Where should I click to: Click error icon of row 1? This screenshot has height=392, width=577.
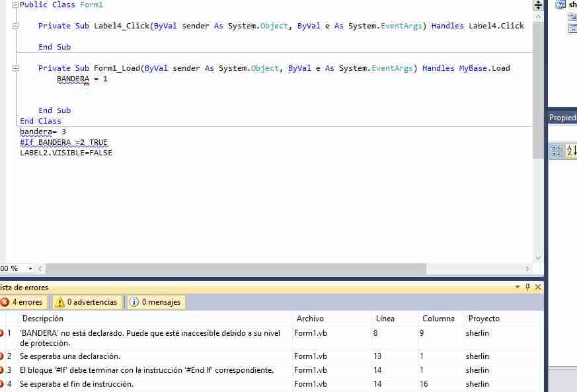pos(1,333)
